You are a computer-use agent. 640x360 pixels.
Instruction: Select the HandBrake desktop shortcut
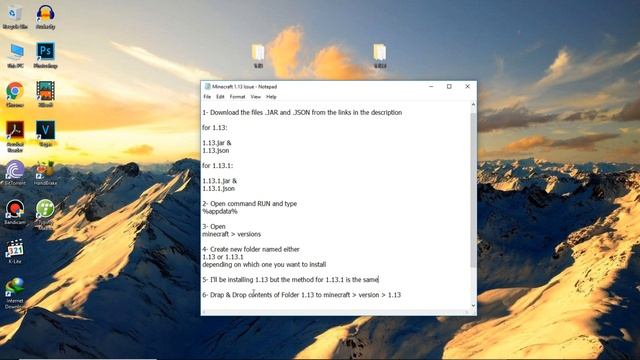(x=45, y=173)
